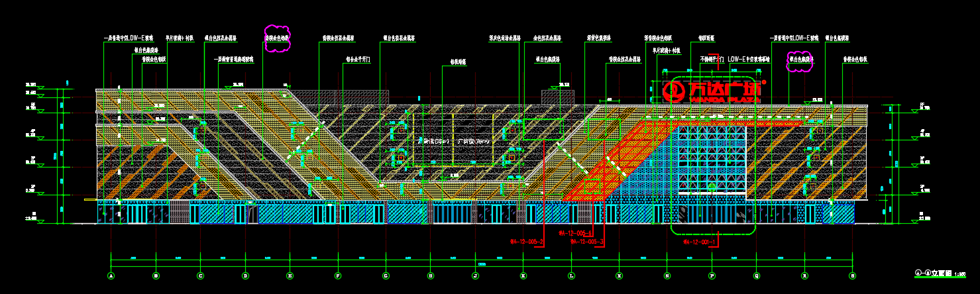Click grid axis bubble N
Viewport: 980px width, 294px height.
pos(667,275)
